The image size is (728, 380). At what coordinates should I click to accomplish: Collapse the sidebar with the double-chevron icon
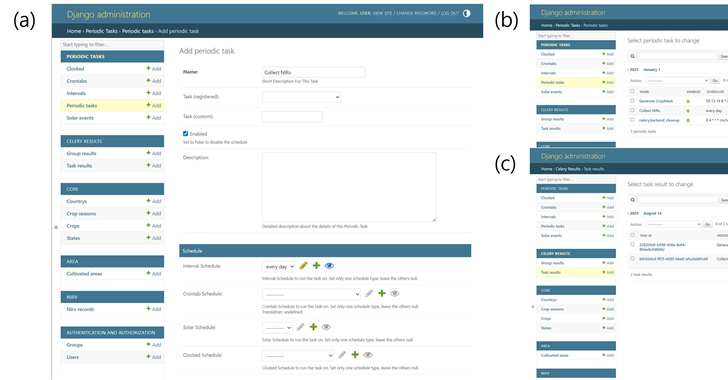tap(56, 227)
